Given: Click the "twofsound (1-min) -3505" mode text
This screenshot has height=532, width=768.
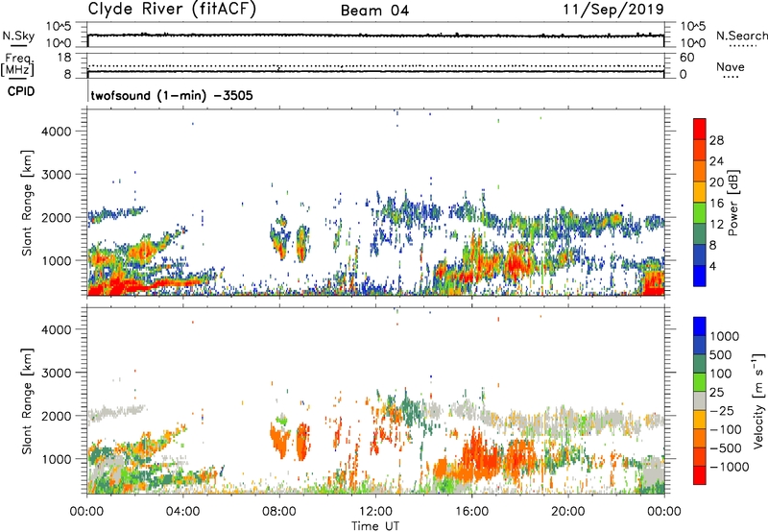Looking at the screenshot, I should [172, 95].
